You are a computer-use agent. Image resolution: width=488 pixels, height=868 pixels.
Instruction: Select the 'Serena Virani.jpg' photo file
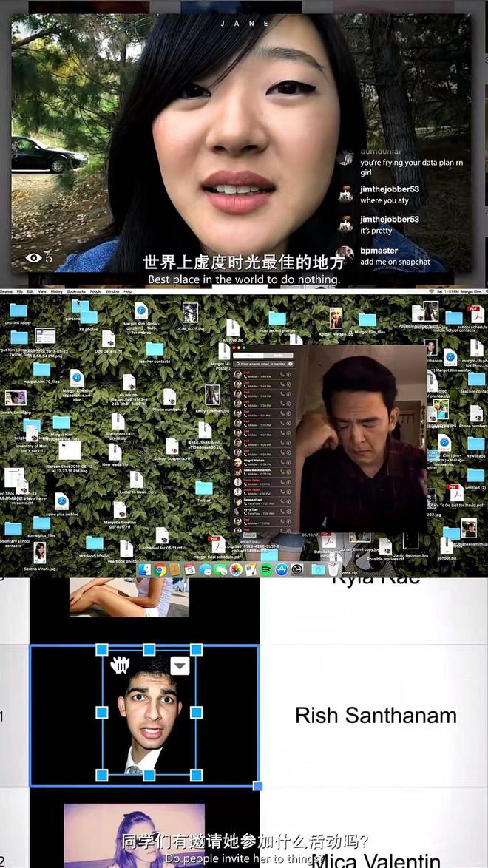pos(40,552)
